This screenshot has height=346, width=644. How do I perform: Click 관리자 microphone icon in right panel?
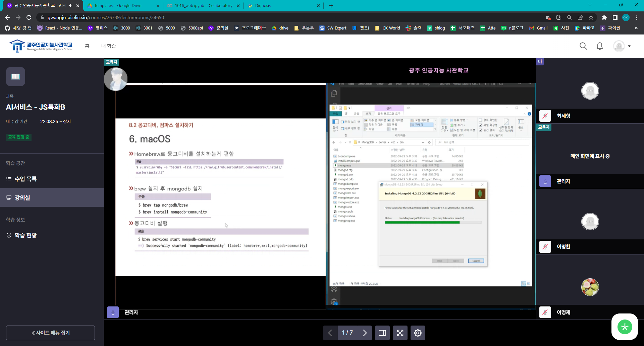545,181
